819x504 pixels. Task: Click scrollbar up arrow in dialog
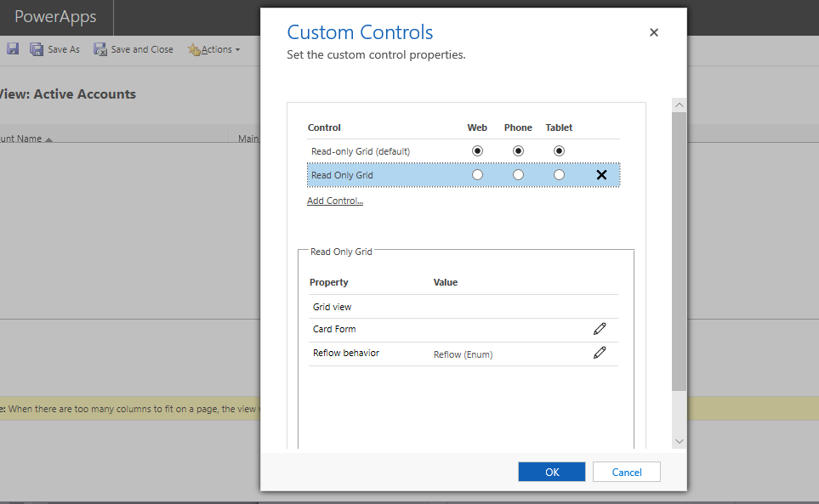(x=679, y=105)
